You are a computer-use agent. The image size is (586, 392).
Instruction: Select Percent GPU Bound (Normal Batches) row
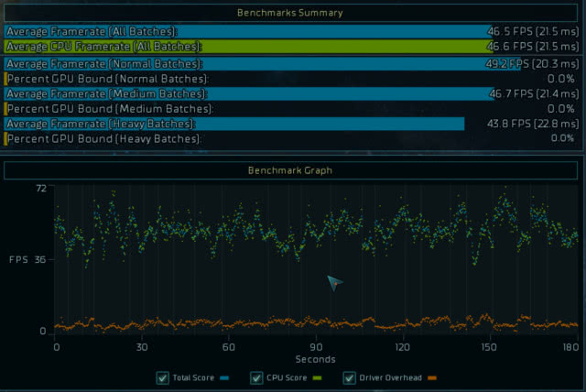[291, 79]
